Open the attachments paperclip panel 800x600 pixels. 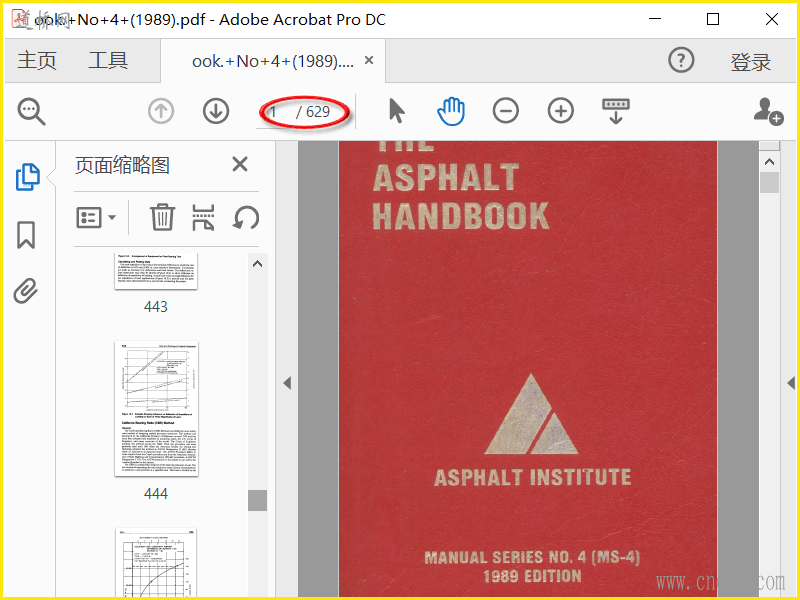pos(26,291)
